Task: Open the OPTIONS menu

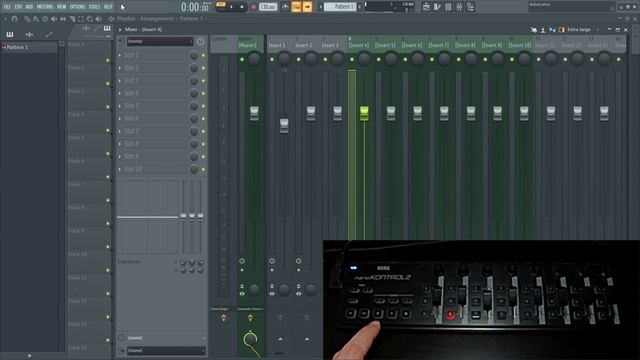Action: click(77, 7)
